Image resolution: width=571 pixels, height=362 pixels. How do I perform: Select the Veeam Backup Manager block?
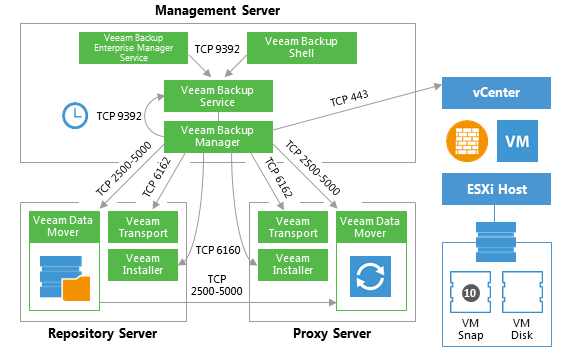[x=218, y=137]
